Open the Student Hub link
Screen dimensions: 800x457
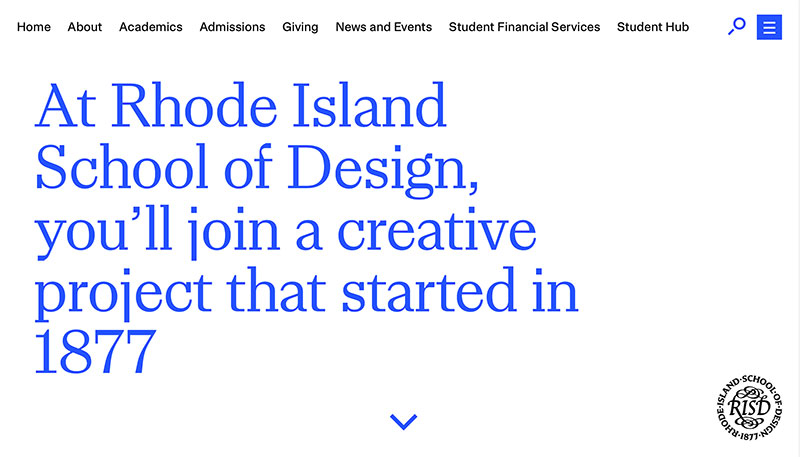coord(653,27)
